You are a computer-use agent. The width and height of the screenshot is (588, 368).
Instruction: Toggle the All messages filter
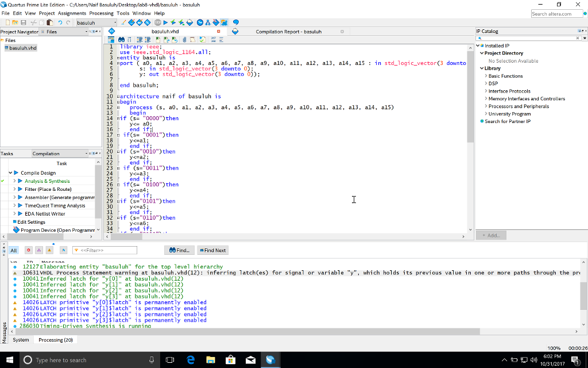click(14, 250)
